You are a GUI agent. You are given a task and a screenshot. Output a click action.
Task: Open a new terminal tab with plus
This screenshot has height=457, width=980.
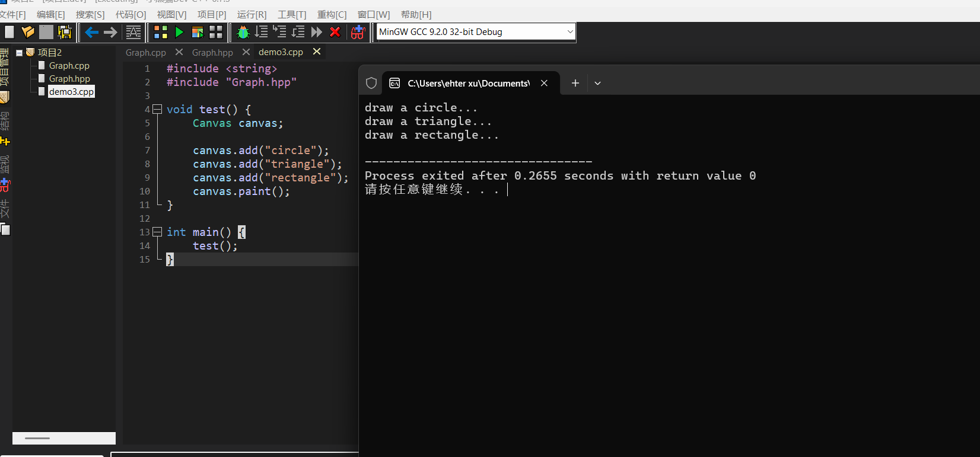point(575,83)
